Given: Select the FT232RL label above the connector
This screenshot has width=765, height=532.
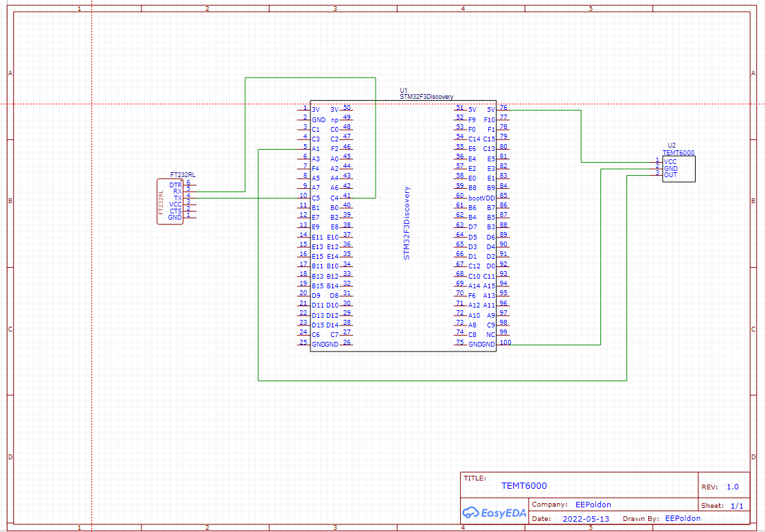Looking at the screenshot, I should (x=183, y=174).
